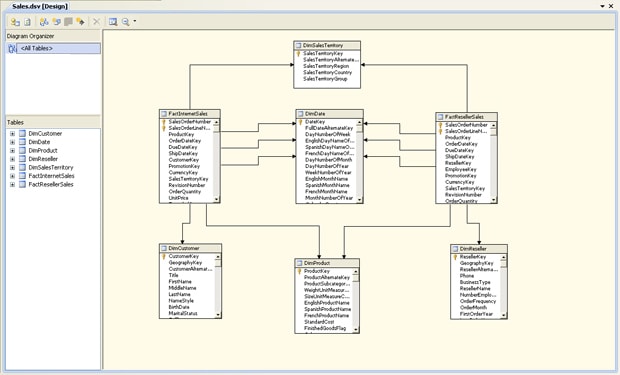This screenshot has height=375, width=620.
Task: Click the DimSalesTerritory table icon in Tables list
Action: point(23,168)
